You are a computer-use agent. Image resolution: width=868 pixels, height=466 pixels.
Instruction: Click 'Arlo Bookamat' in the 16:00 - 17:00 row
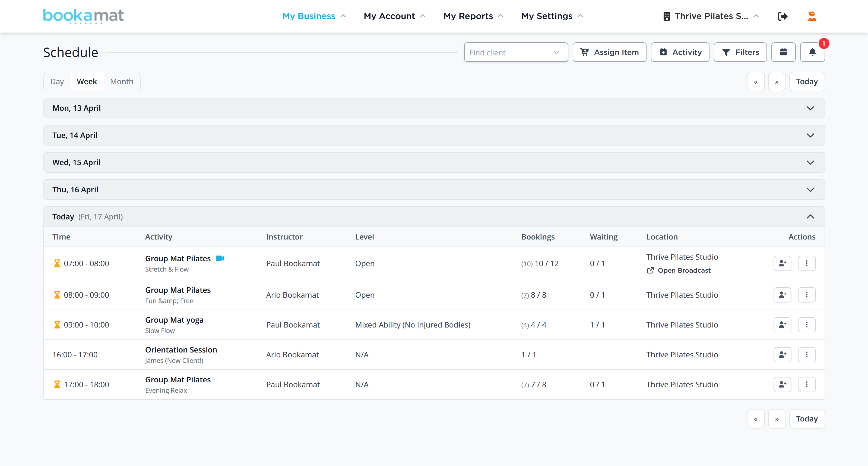pyautogui.click(x=293, y=355)
